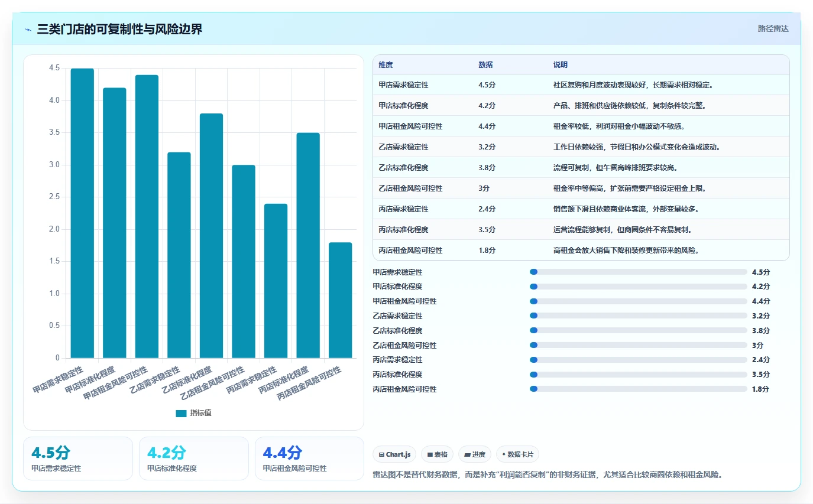Open the 4.5分 甲店需求稳定性 data card
Screen dimensions: 813x504
point(78,459)
